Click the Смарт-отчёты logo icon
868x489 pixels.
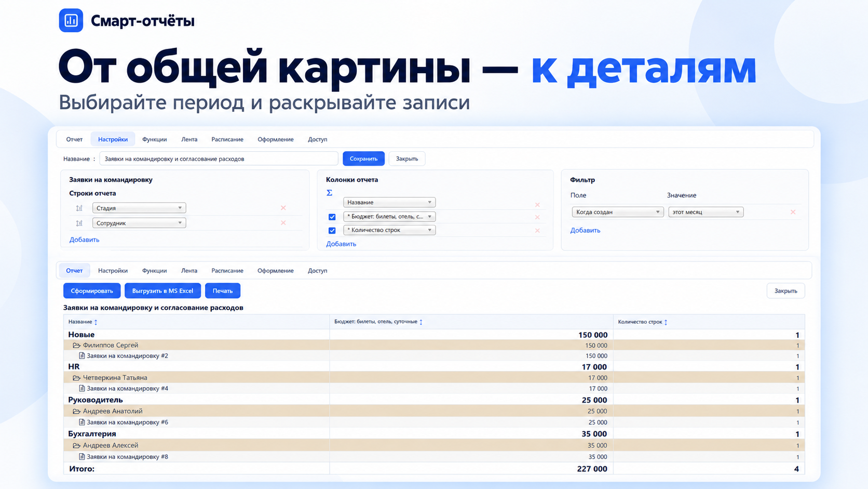click(x=71, y=20)
